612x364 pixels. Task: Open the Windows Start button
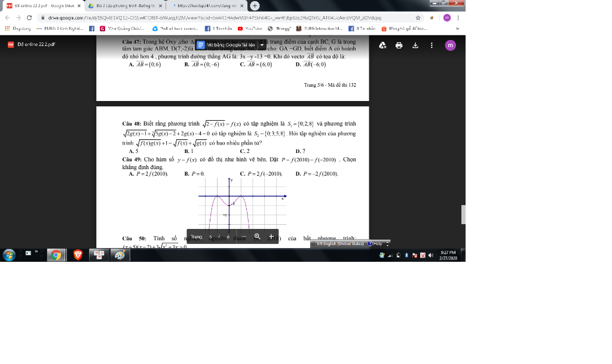pos(8,255)
